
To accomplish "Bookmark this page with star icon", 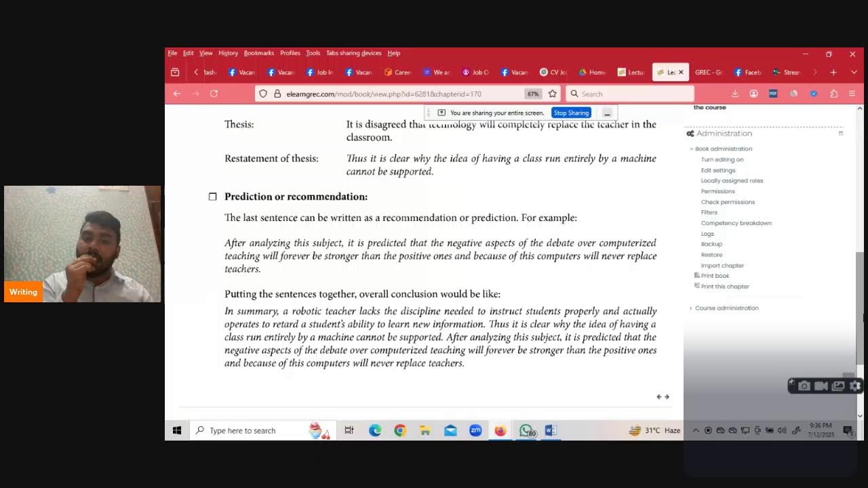I will (x=553, y=94).
